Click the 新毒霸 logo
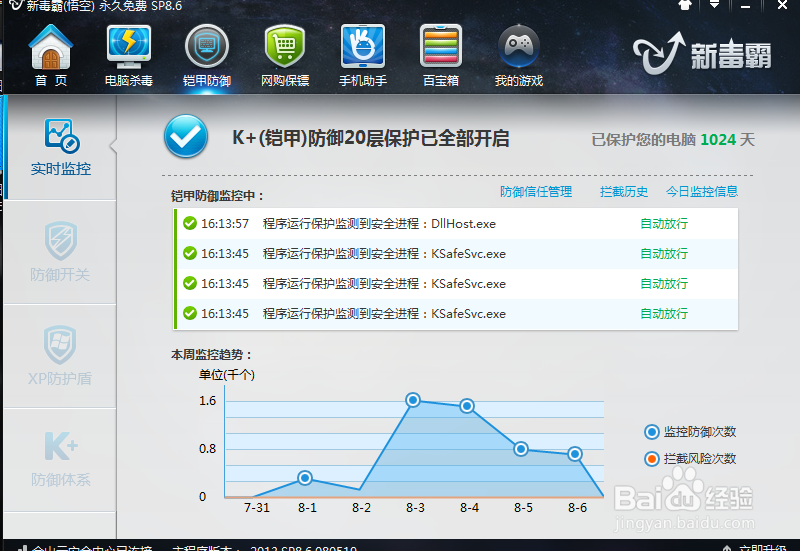Screen dimensions: 800x551 click(702, 54)
